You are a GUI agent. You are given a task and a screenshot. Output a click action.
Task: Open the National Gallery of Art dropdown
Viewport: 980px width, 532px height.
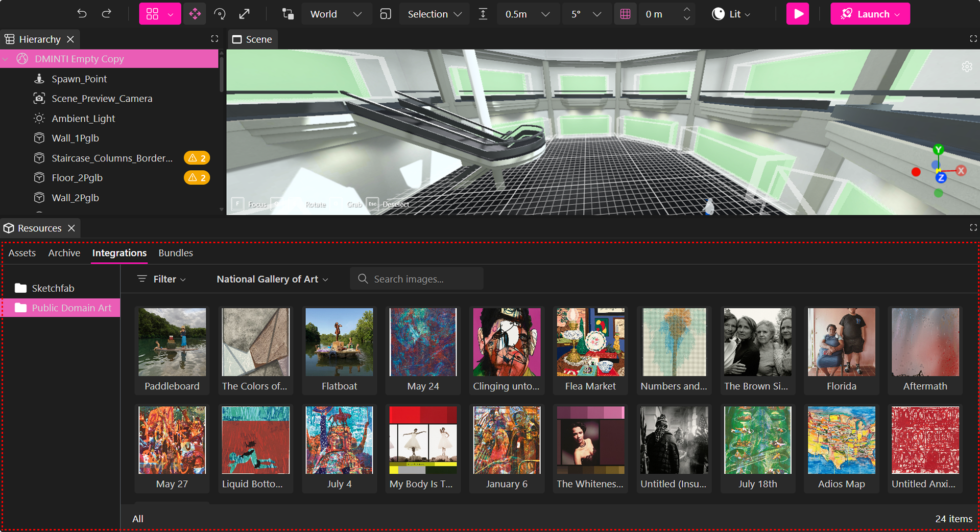(272, 279)
